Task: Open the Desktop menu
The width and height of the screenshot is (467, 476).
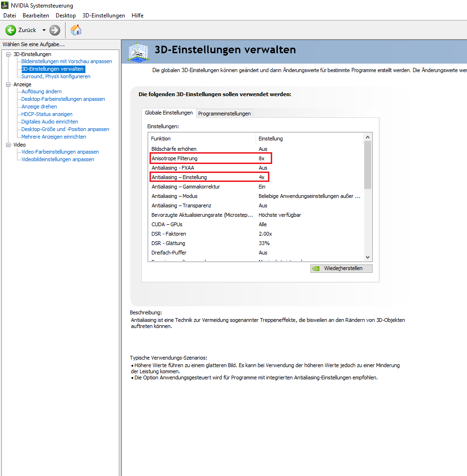Action: [x=66, y=16]
